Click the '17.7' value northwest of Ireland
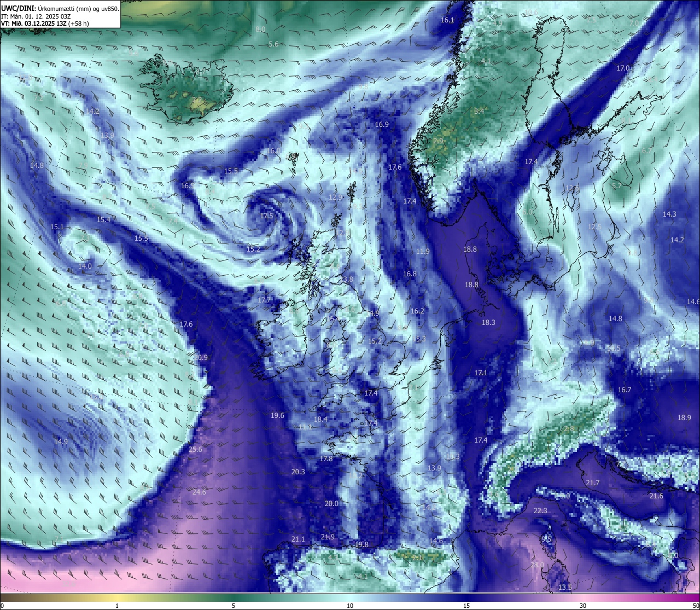The image size is (700, 610). 264,300
